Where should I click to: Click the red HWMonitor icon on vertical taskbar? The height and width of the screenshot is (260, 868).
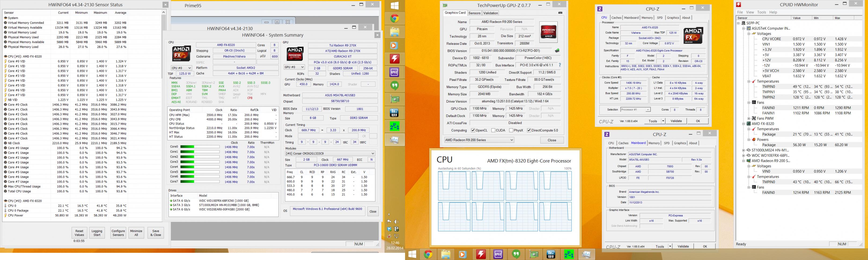pyautogui.click(x=395, y=59)
